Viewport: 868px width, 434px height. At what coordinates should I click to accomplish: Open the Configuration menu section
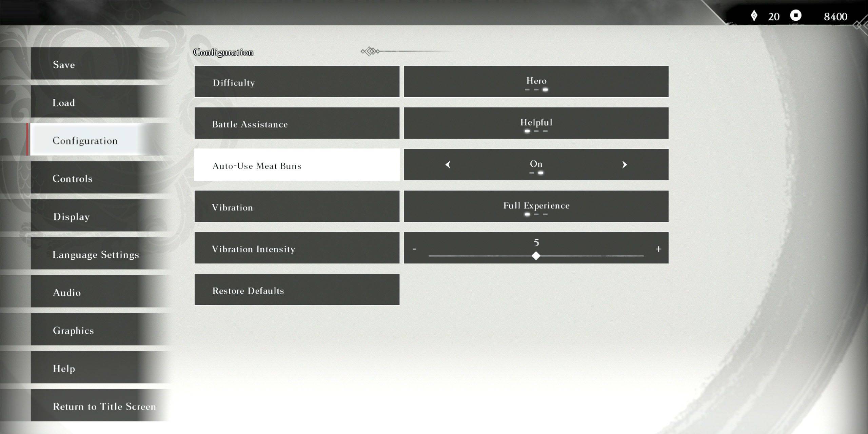(x=86, y=141)
